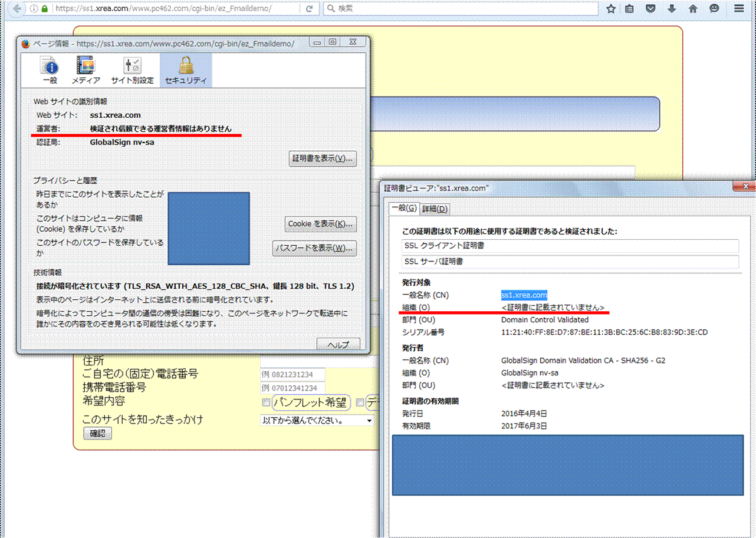The height and width of the screenshot is (538, 756).
Task: Click the TLS_RSA_WITH_AES_128_CBC_SHA encryption line
Action: click(x=195, y=286)
